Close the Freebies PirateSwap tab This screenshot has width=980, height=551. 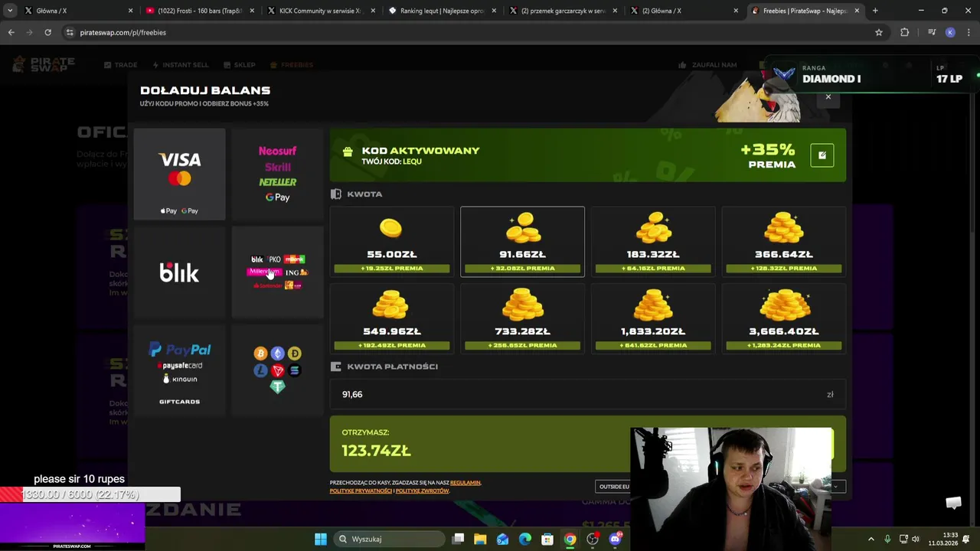[x=857, y=11]
